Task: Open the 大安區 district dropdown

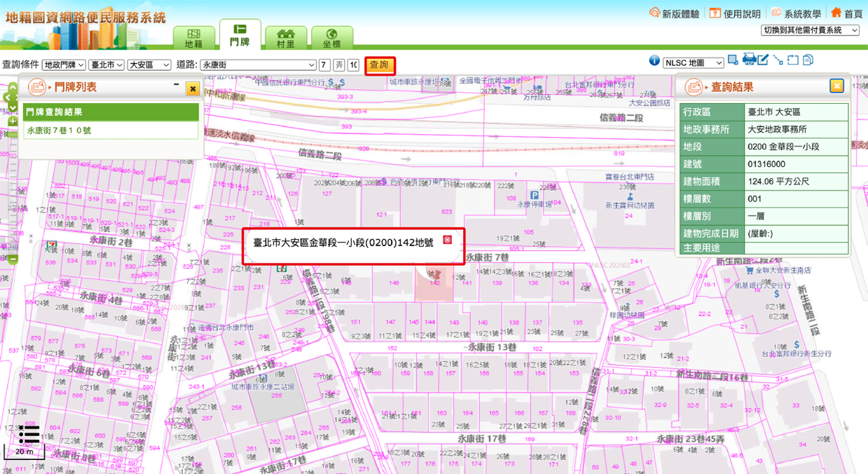Action: [x=149, y=65]
